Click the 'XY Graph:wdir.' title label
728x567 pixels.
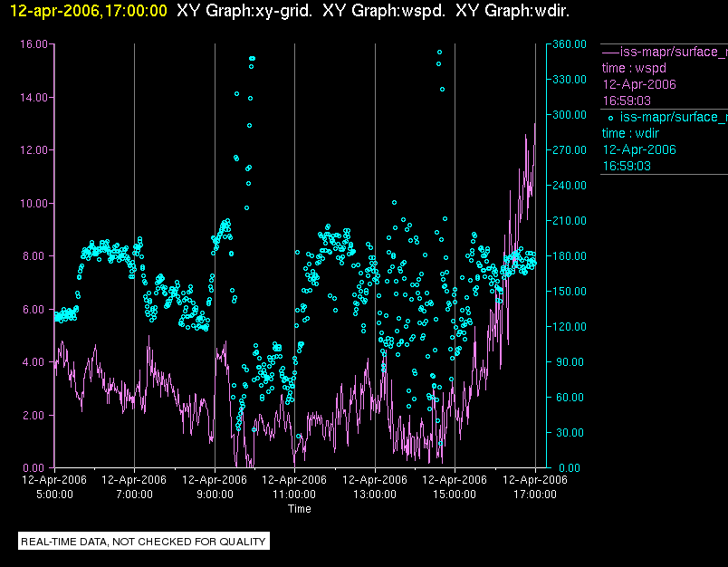point(512,10)
